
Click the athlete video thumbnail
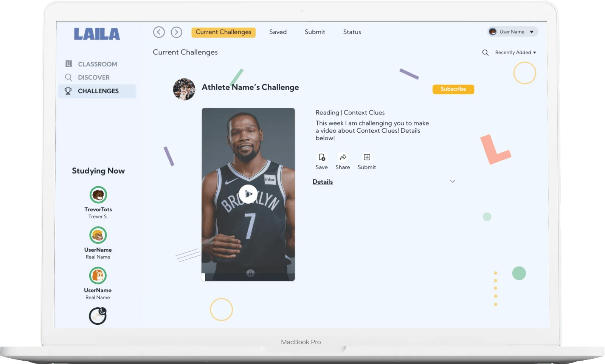pos(248,194)
